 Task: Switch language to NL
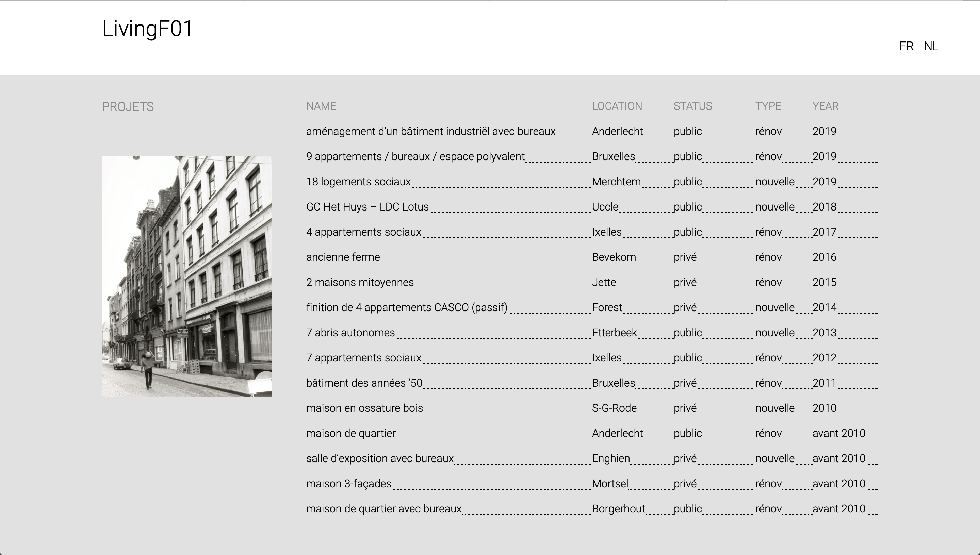pos(931,46)
